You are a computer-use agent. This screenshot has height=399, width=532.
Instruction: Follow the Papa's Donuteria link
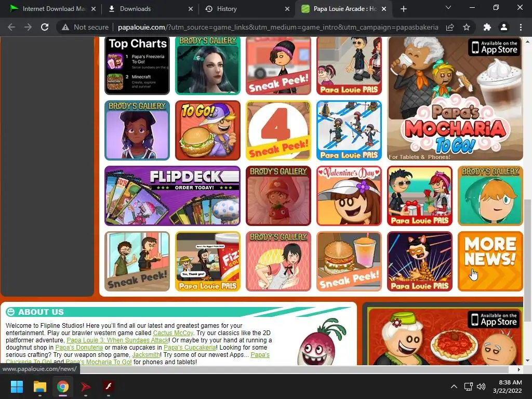click(79, 348)
